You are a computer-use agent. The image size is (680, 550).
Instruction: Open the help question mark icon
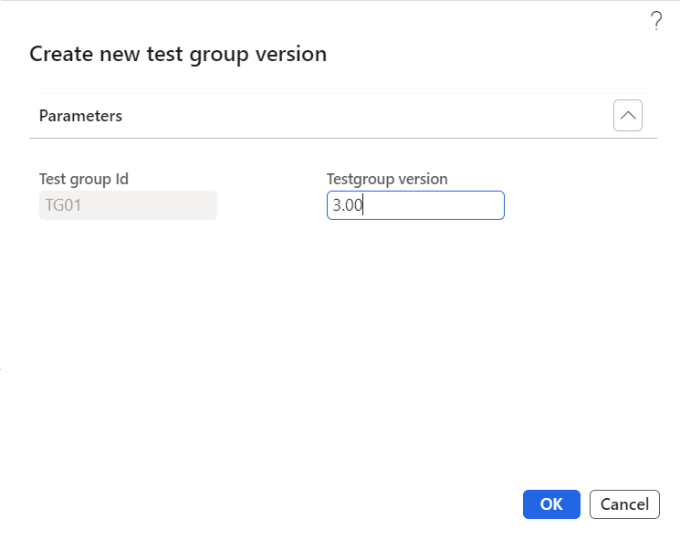[x=656, y=20]
